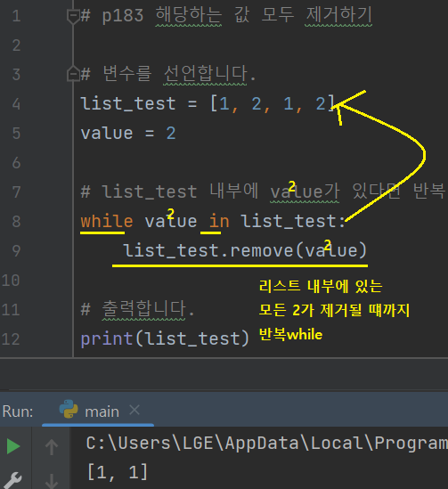Image resolution: width=448 pixels, height=489 pixels.
Task: Click the down arrow in Run toolbar
Action: click(x=52, y=481)
